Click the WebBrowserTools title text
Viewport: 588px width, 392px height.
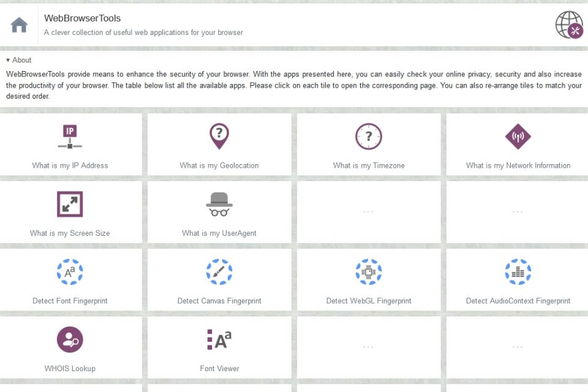point(82,18)
